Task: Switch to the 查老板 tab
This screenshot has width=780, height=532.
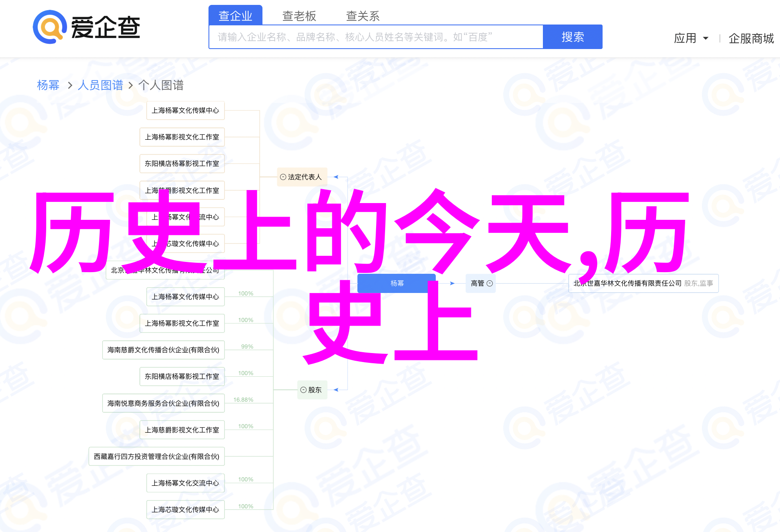Action: pyautogui.click(x=299, y=16)
